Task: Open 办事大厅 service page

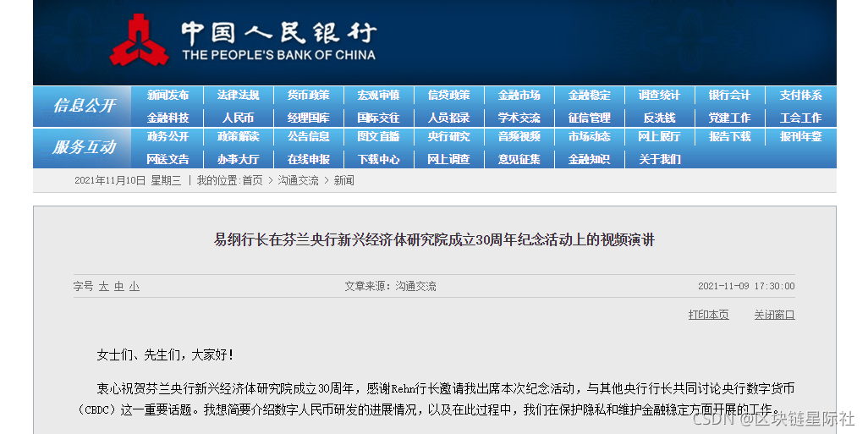Action: click(238, 159)
